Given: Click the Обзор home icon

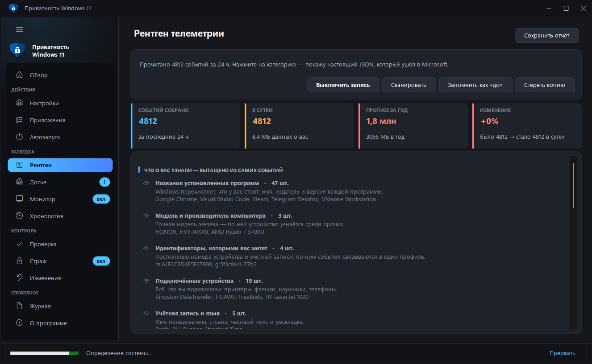Looking at the screenshot, I should coord(19,75).
